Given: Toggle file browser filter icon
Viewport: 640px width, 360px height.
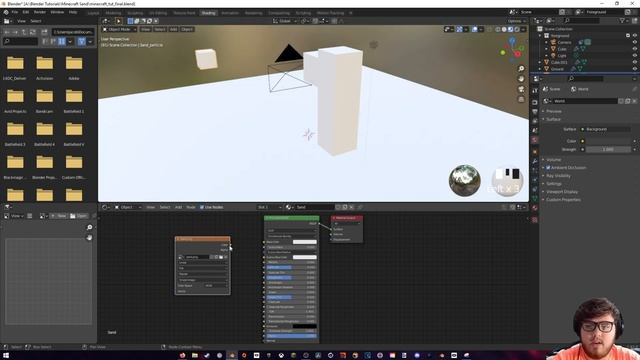Looking at the screenshot, I should 82,41.
